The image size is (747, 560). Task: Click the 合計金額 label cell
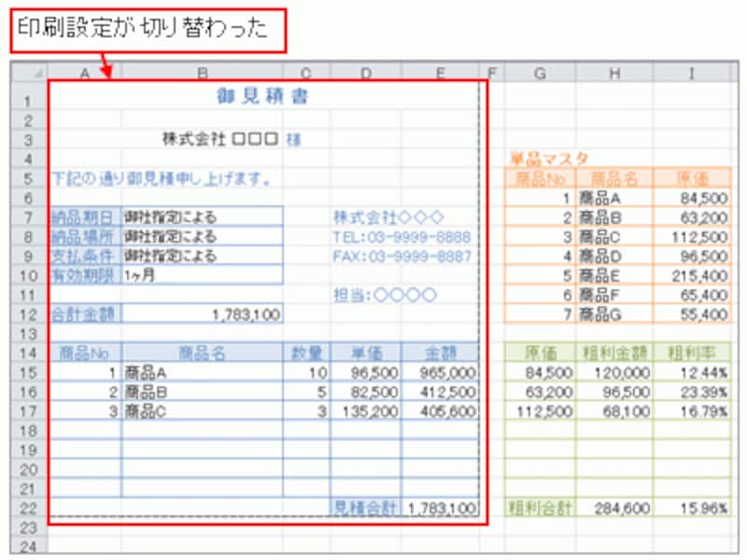85,315
